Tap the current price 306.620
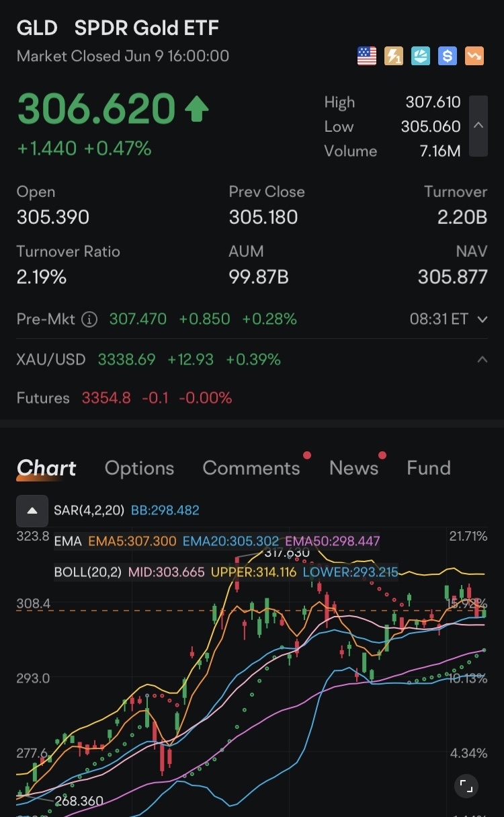504x817 pixels. [96, 110]
